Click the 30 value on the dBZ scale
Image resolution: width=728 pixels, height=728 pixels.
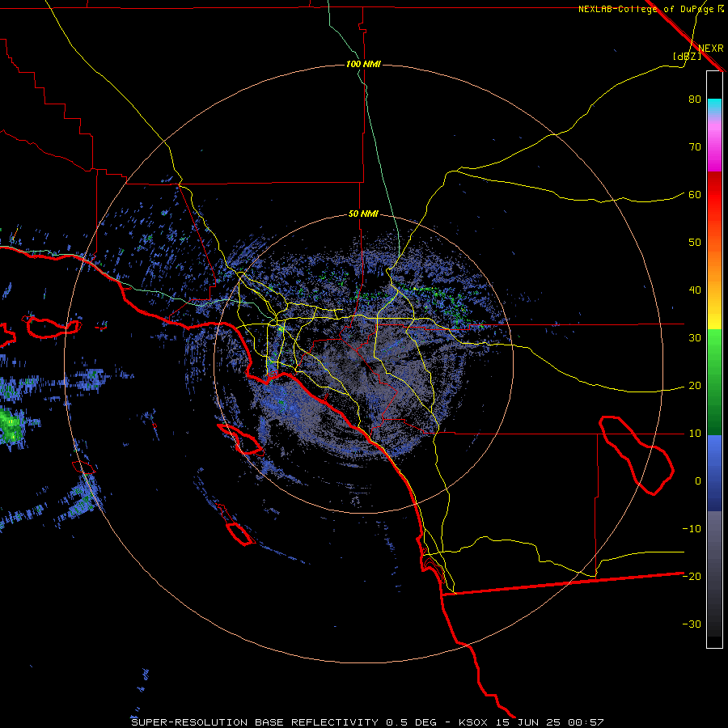tap(695, 337)
